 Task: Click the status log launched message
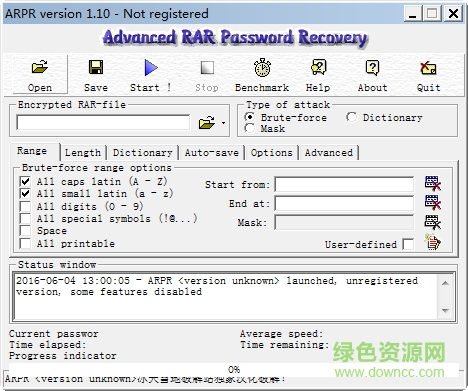[x=217, y=286]
